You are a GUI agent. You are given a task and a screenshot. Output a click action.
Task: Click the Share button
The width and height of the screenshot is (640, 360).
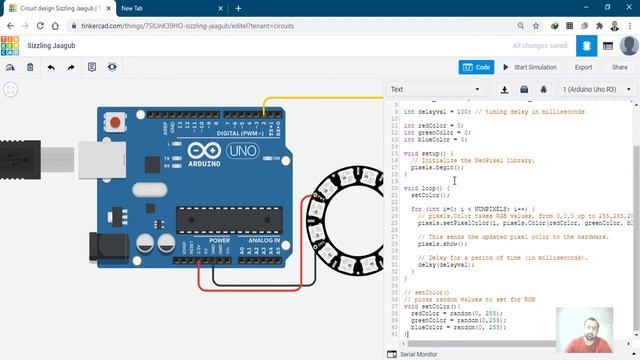pos(620,67)
